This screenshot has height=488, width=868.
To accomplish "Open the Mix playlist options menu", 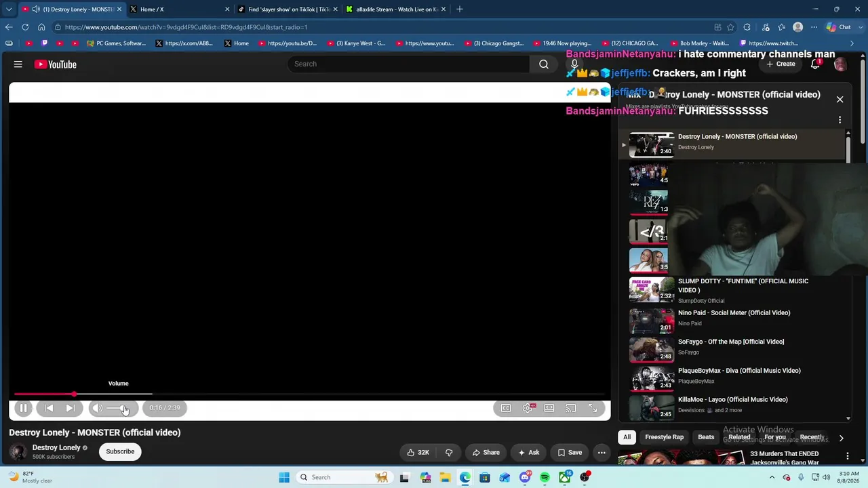I will click(x=840, y=120).
